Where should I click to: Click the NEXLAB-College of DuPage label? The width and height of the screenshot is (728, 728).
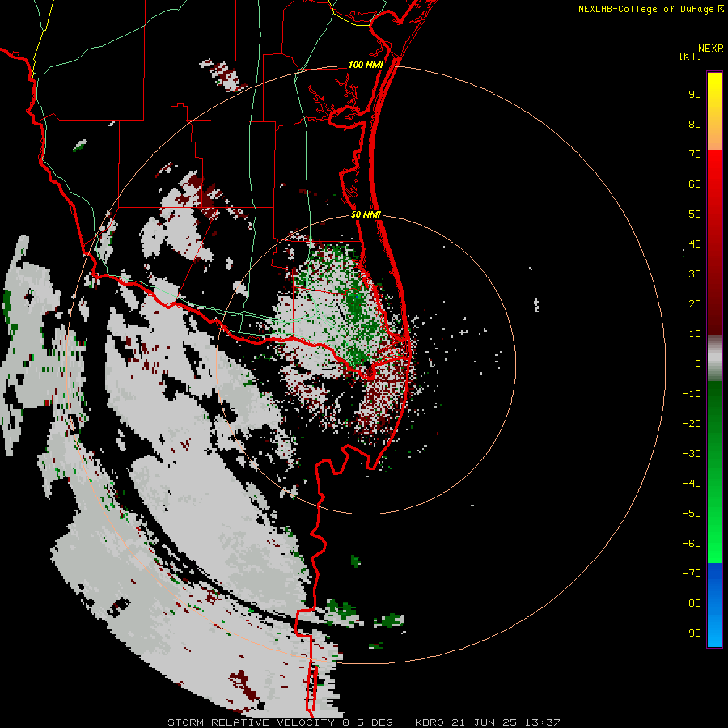(645, 9)
